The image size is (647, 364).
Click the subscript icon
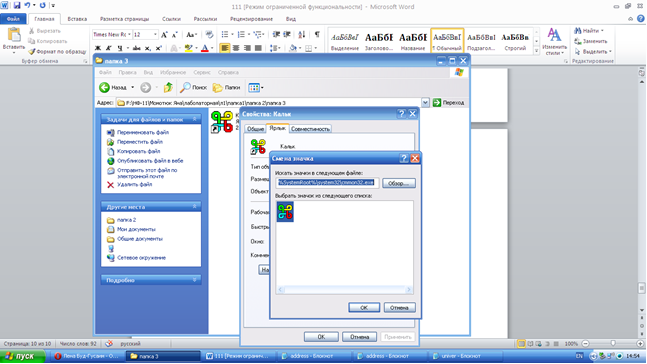pyautogui.click(x=148, y=48)
